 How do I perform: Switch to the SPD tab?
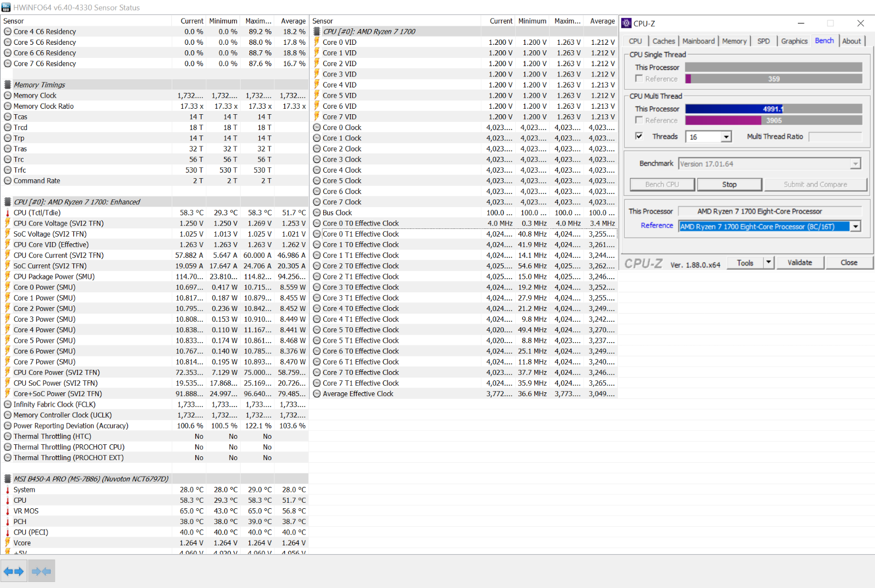763,41
